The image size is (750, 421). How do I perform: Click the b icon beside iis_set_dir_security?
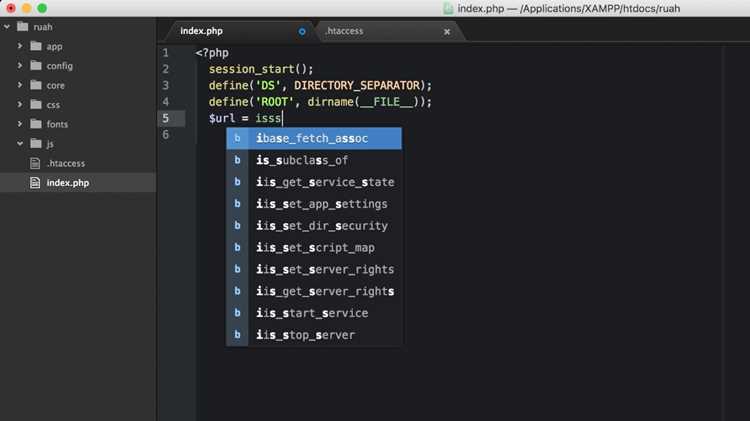tap(237, 226)
